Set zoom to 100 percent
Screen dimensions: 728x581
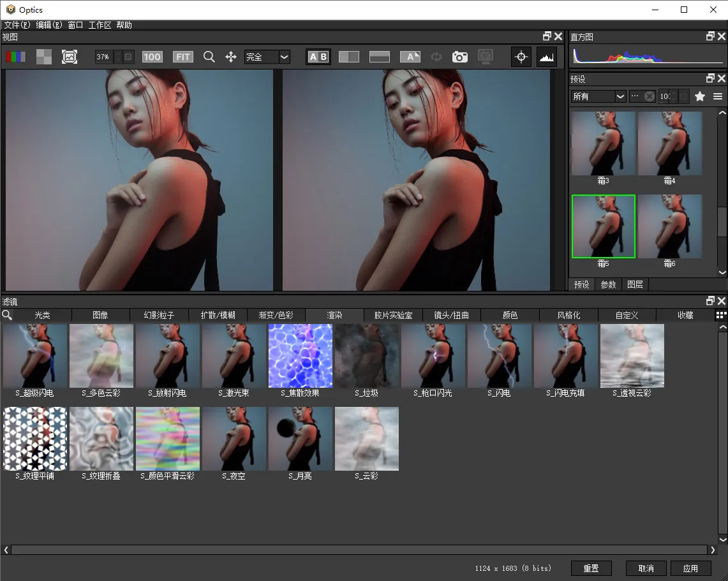point(152,57)
